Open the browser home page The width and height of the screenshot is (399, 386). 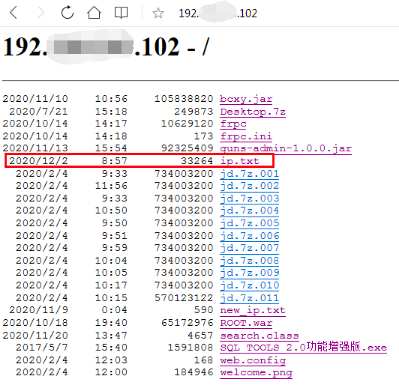pos(94,13)
